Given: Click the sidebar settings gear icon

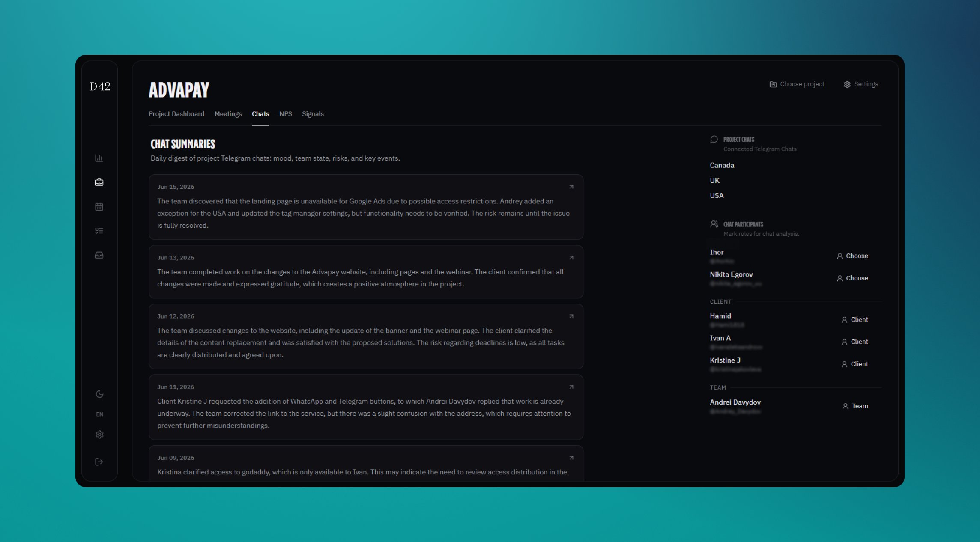Looking at the screenshot, I should (x=99, y=435).
